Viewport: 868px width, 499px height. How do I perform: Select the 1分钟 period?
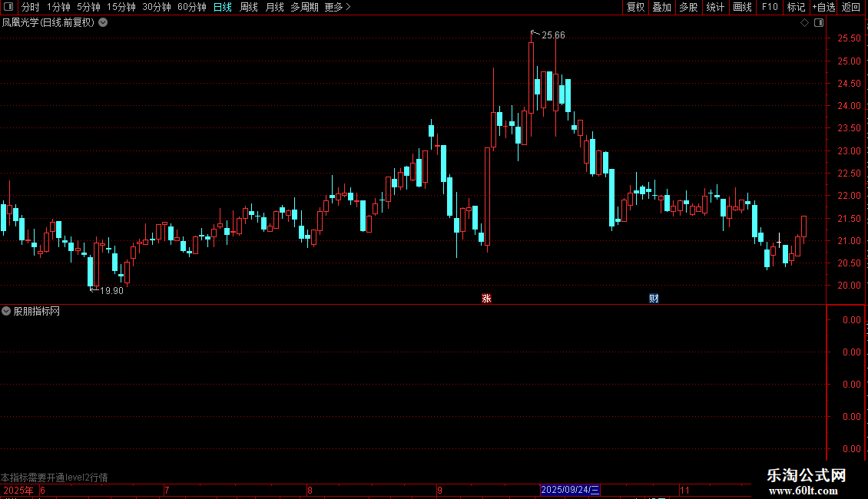click(x=58, y=7)
